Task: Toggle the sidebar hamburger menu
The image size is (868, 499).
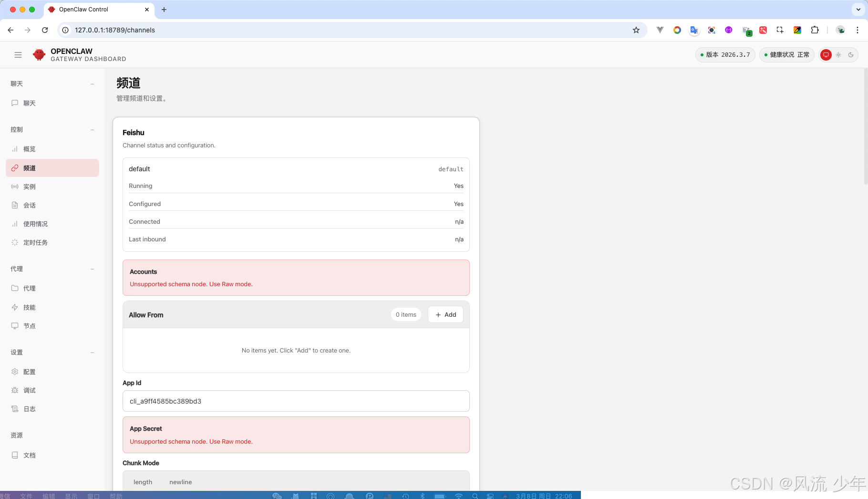Action: [18, 55]
